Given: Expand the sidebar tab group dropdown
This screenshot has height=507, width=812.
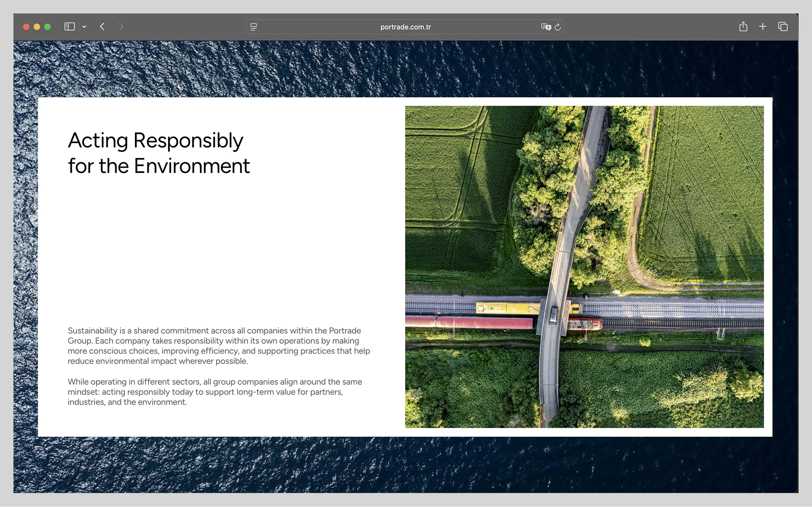Looking at the screenshot, I should (x=84, y=27).
